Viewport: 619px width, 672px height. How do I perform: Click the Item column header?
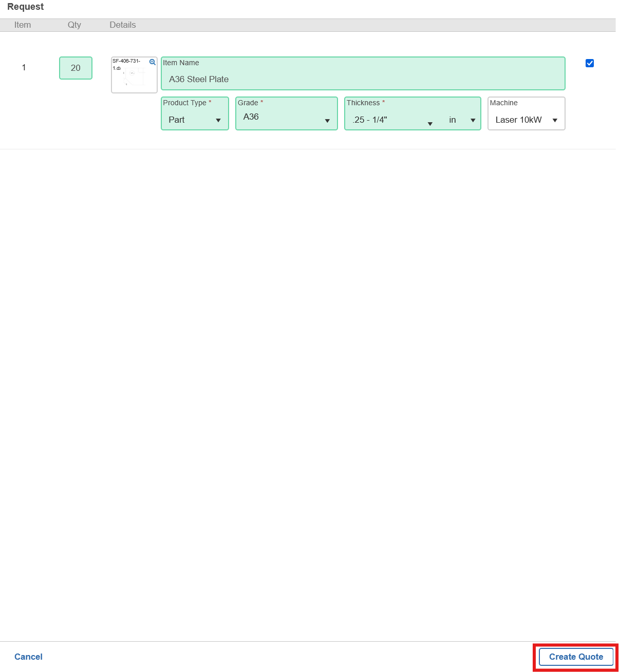[23, 25]
